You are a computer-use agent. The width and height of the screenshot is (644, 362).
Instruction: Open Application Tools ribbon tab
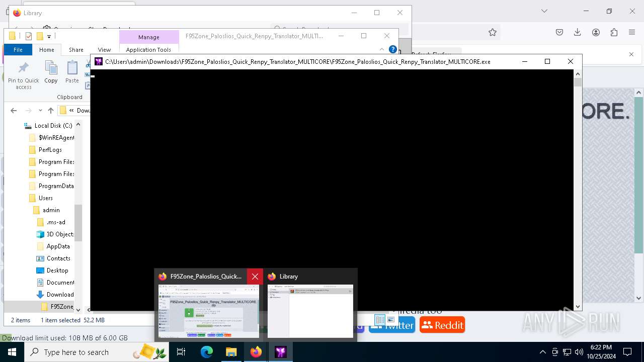point(148,50)
